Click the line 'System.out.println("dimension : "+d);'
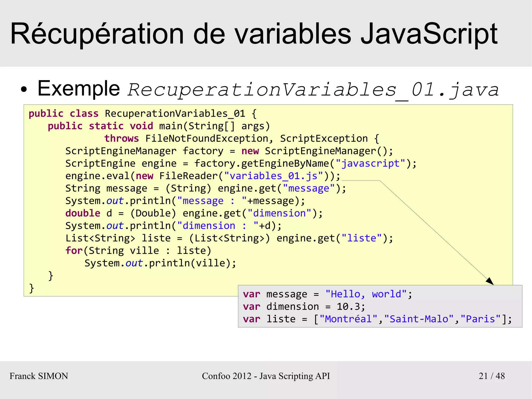This screenshot has width=532, height=399. (x=174, y=226)
